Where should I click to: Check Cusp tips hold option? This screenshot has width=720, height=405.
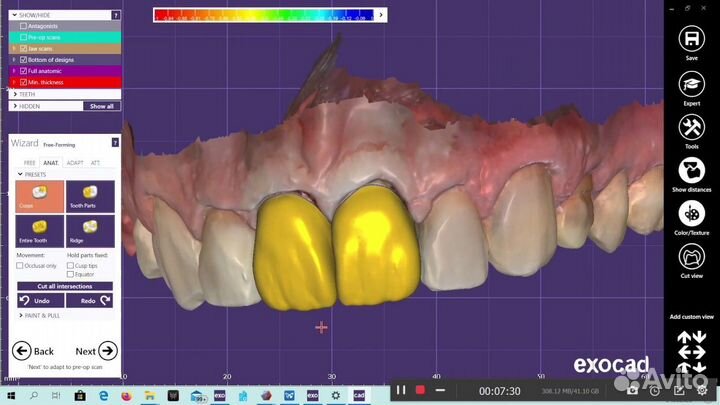pyautogui.click(x=71, y=266)
